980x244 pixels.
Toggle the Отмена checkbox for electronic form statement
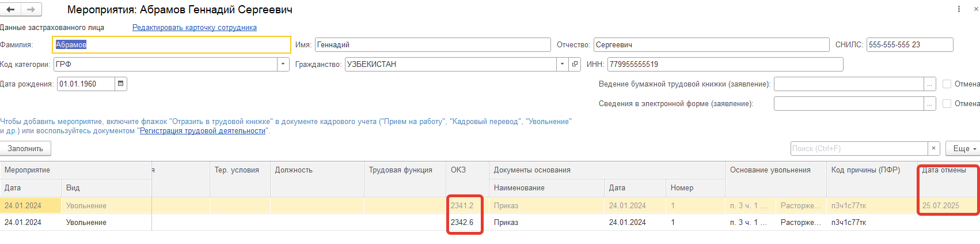tap(947, 104)
